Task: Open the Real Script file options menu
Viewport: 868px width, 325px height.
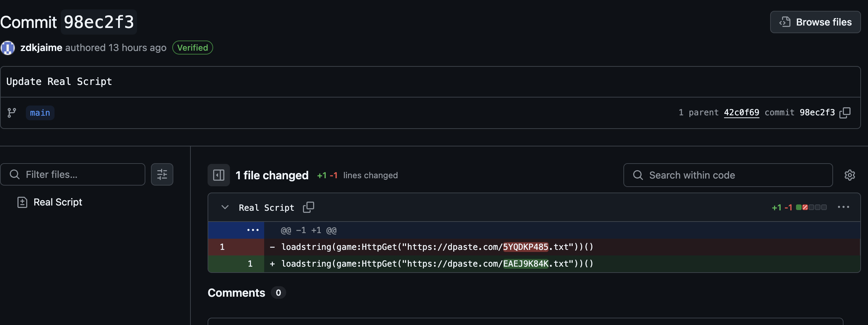Action: point(844,207)
